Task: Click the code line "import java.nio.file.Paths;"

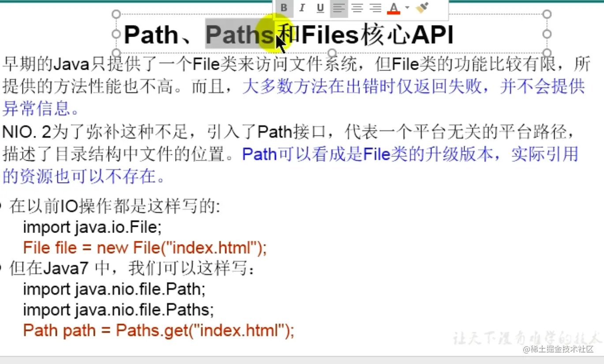Action: [118, 310]
